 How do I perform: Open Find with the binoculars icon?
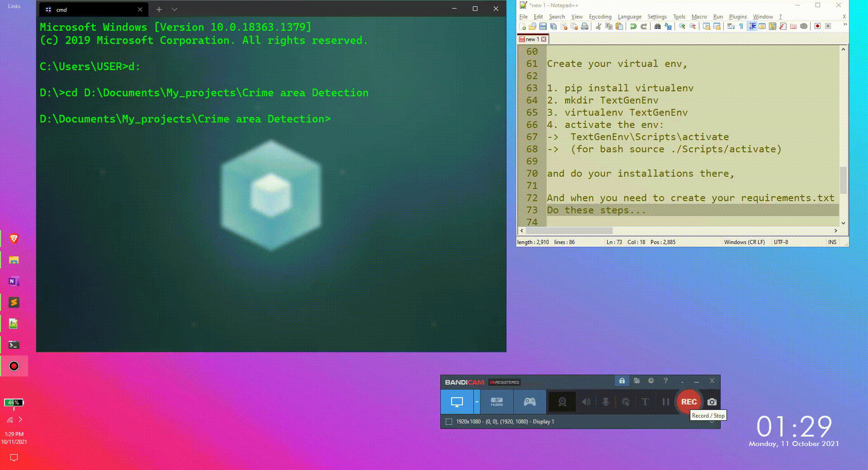(x=657, y=27)
